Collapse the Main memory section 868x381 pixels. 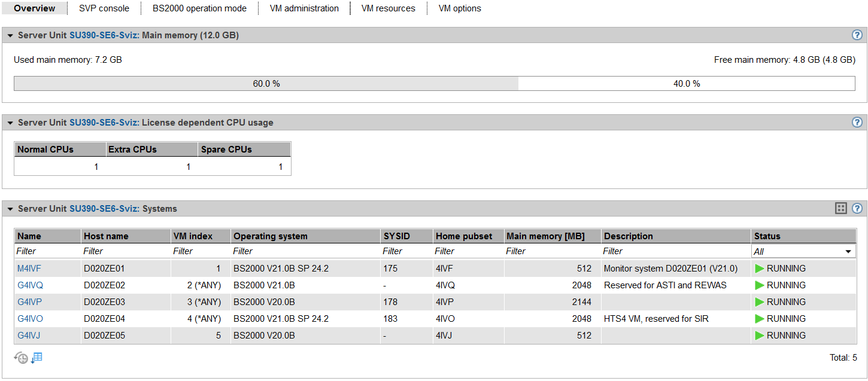(x=10, y=36)
